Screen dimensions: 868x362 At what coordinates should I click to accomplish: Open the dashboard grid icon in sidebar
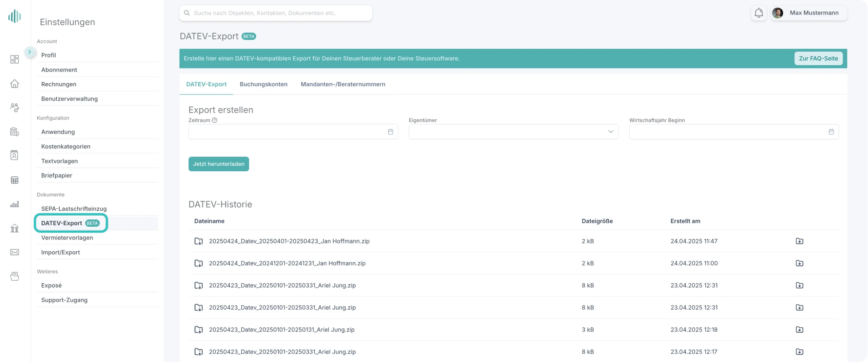[x=15, y=59]
